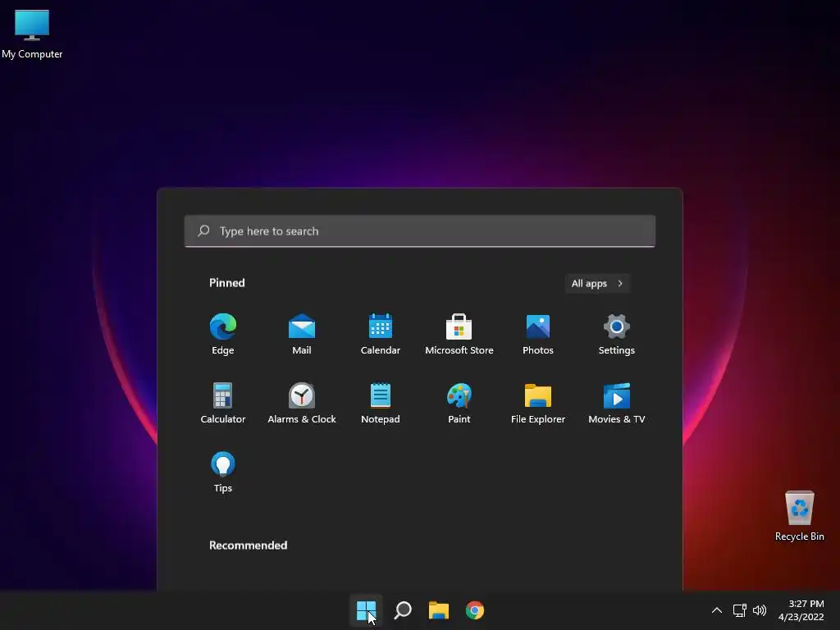Select Recycle Bin on desktop
Screen dimensions: 840x630
pos(799,516)
